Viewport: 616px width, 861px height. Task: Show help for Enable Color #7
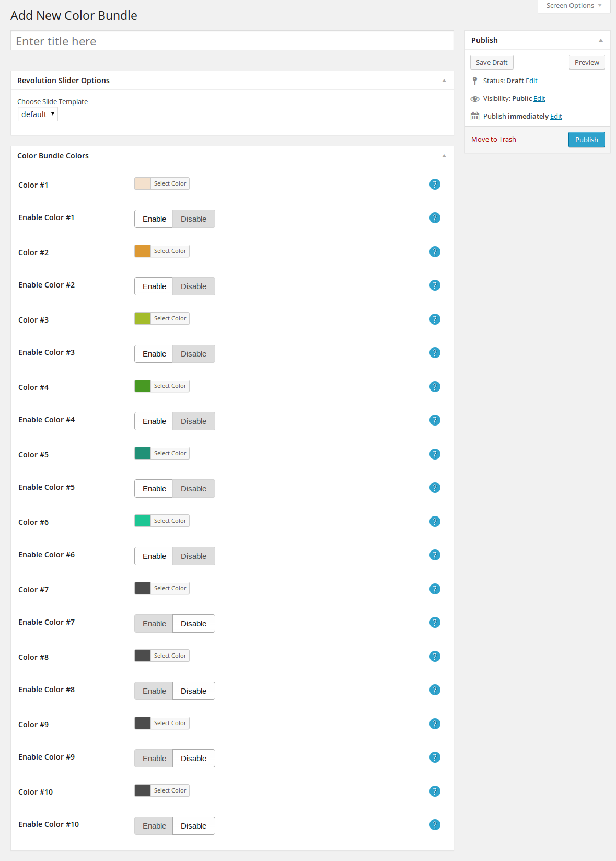pos(435,623)
